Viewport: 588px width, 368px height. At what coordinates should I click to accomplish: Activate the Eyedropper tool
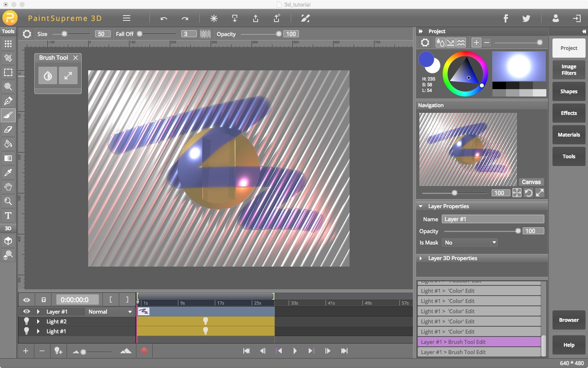(8, 173)
